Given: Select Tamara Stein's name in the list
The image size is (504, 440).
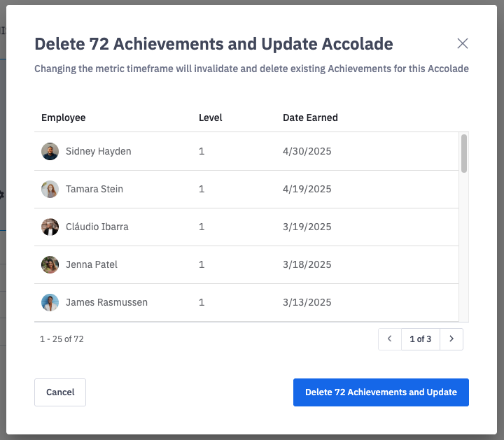Looking at the screenshot, I should click(96, 189).
